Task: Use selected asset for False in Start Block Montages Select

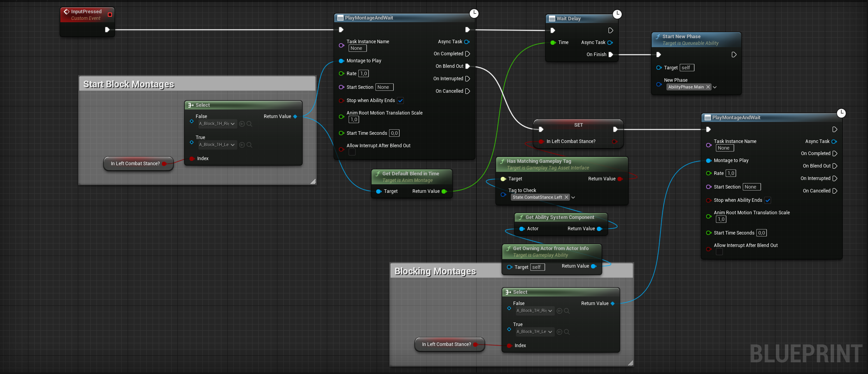Action: tap(242, 124)
